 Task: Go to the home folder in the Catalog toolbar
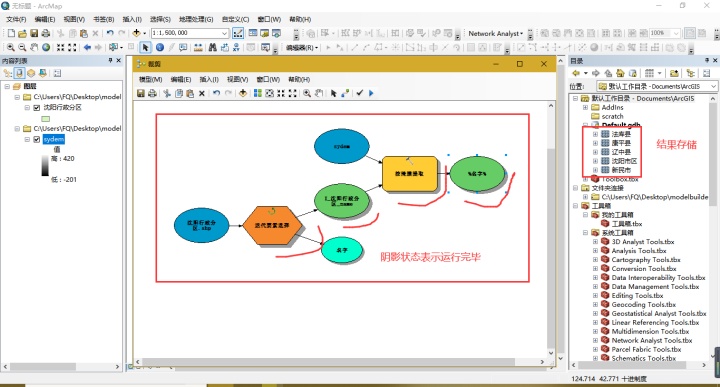click(620, 73)
